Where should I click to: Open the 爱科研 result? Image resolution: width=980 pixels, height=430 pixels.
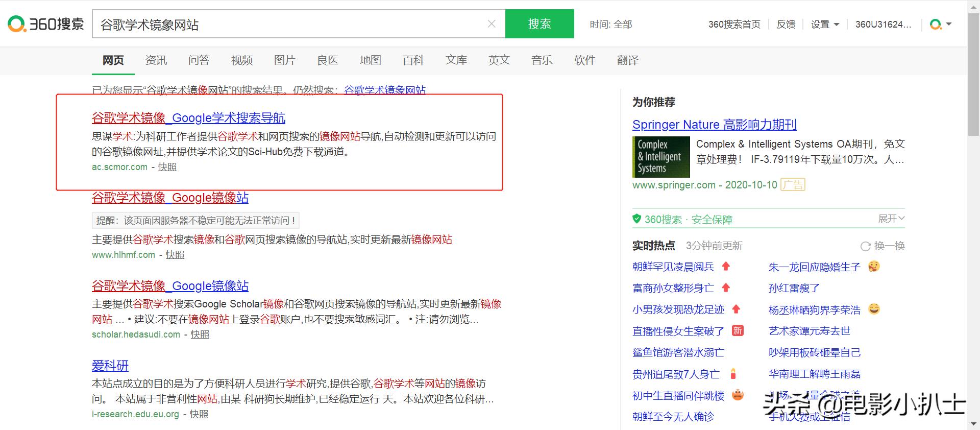(x=110, y=366)
